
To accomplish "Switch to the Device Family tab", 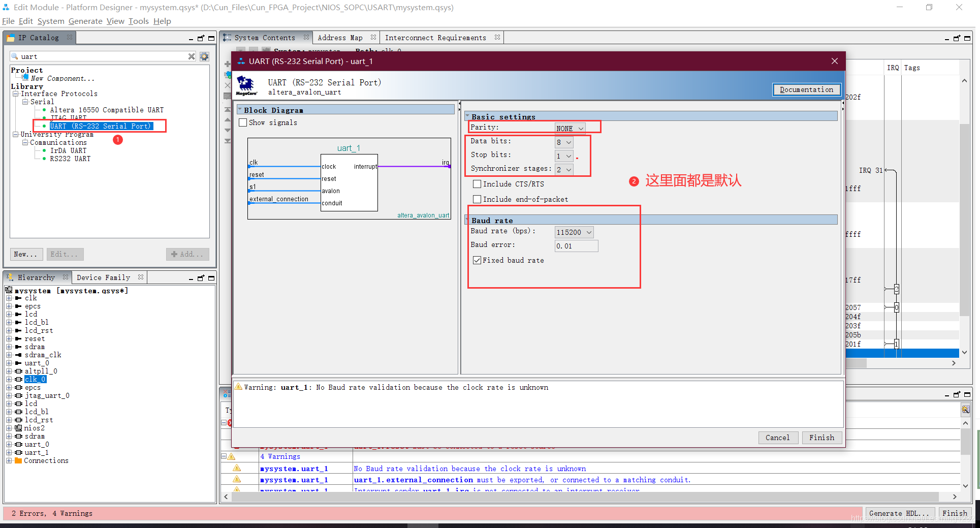I will pyautogui.click(x=103, y=277).
